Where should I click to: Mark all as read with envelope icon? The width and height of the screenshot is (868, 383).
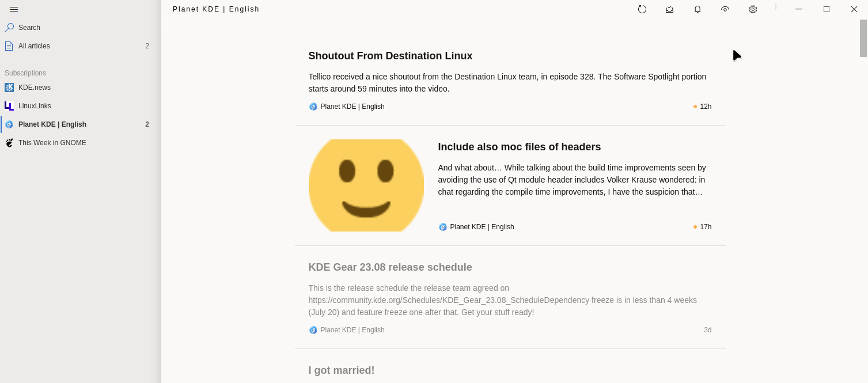(669, 9)
